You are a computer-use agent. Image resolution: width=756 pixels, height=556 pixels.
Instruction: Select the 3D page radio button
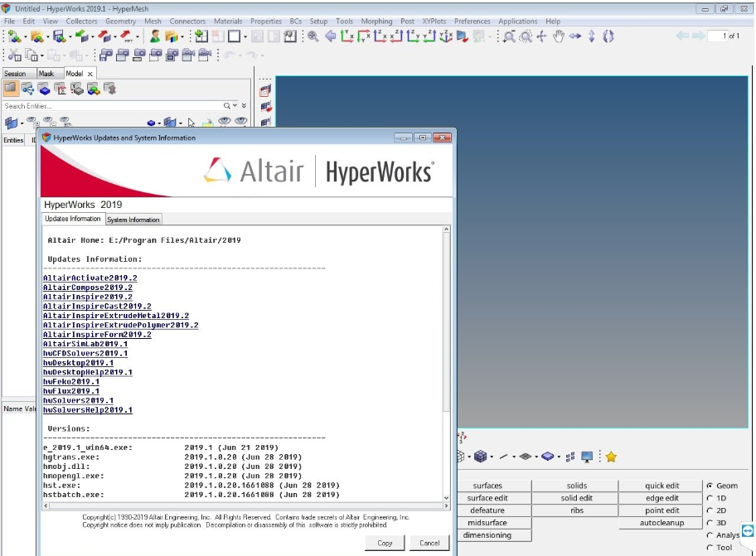click(x=710, y=523)
